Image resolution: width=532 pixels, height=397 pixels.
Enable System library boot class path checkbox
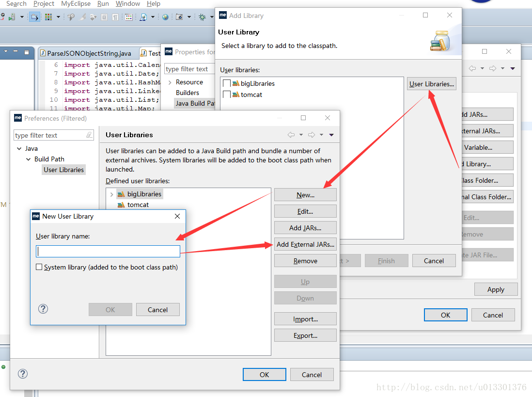point(39,267)
